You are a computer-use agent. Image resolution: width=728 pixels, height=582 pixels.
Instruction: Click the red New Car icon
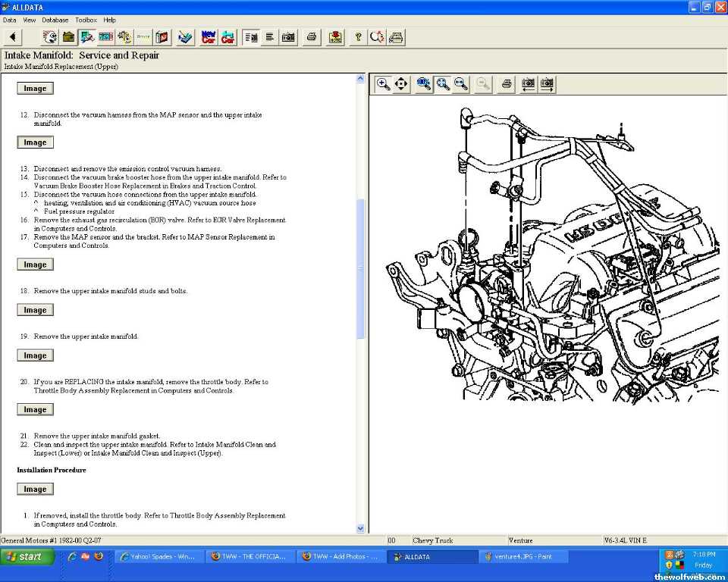[x=209, y=37]
